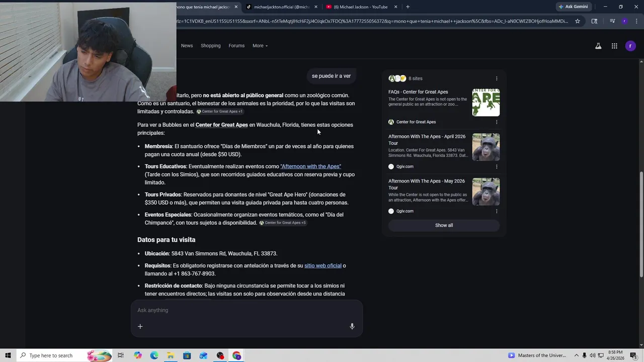
Task: Click the FAQs Center for Great Apes thumbnail
Action: [x=486, y=103]
